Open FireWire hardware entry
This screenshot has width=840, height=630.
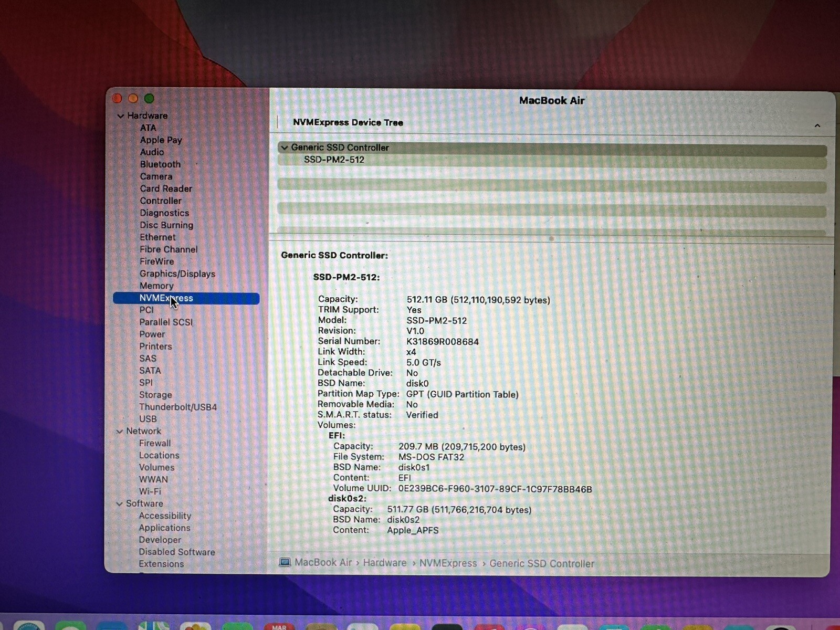click(156, 261)
